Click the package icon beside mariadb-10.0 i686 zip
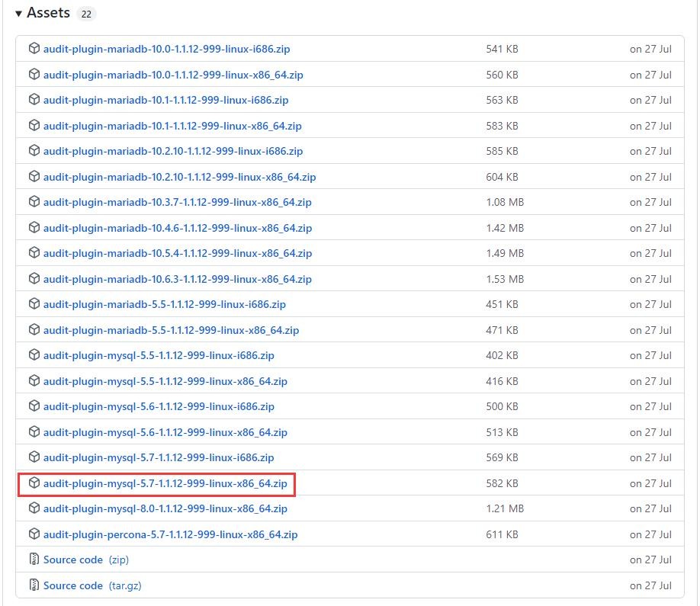 [x=34, y=48]
